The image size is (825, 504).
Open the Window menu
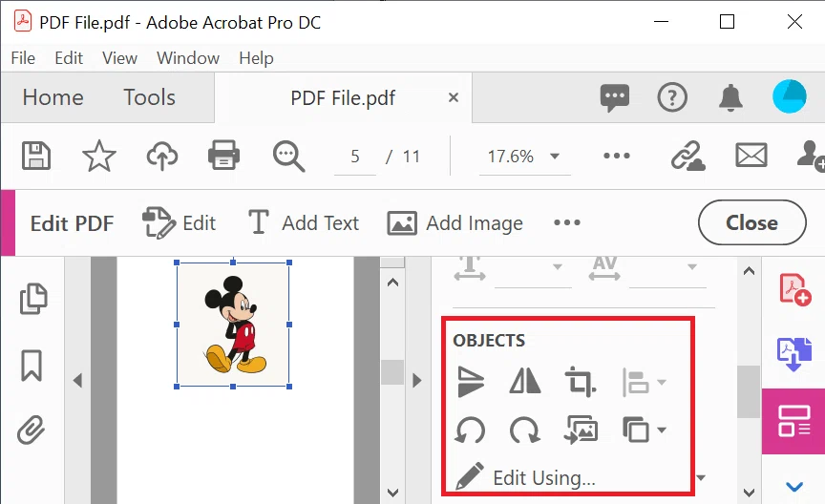click(188, 58)
